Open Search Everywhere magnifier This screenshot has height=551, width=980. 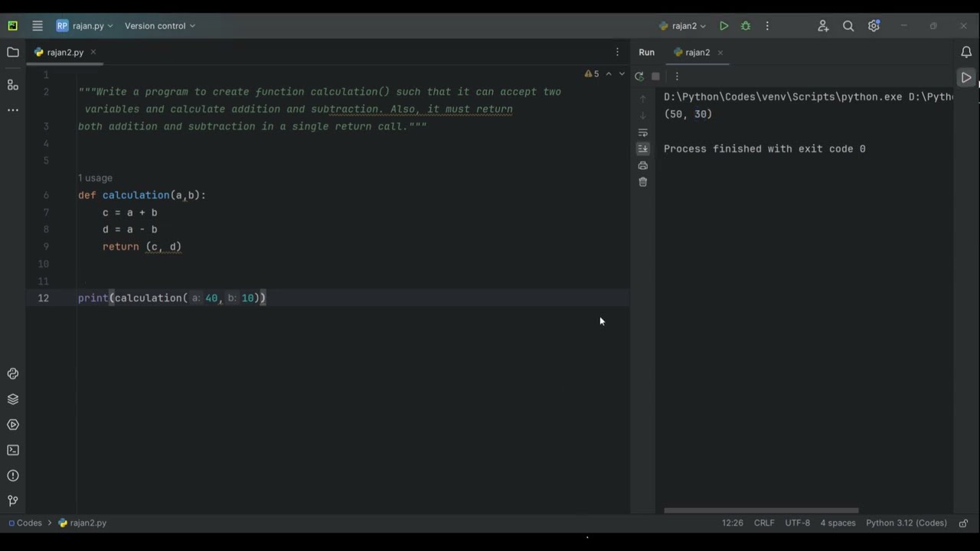[848, 26]
